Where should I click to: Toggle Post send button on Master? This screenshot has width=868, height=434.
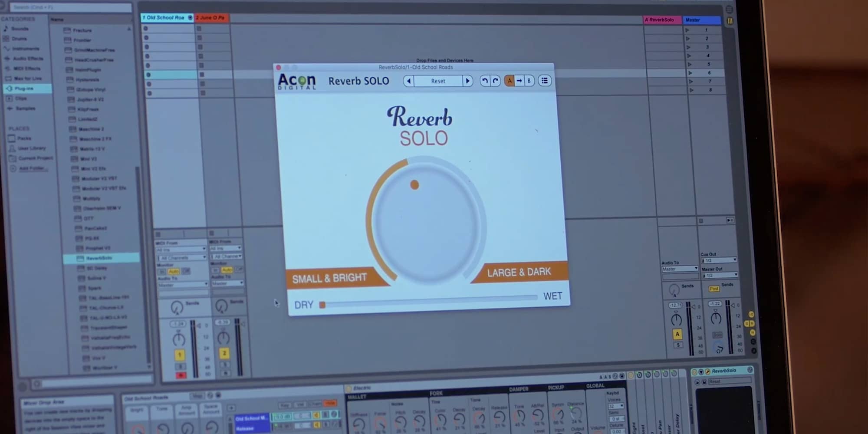[714, 289]
